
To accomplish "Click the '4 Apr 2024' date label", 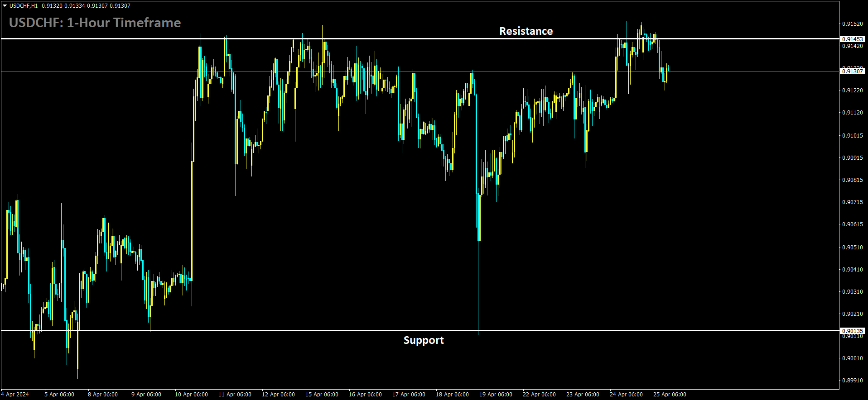I will tap(15, 395).
